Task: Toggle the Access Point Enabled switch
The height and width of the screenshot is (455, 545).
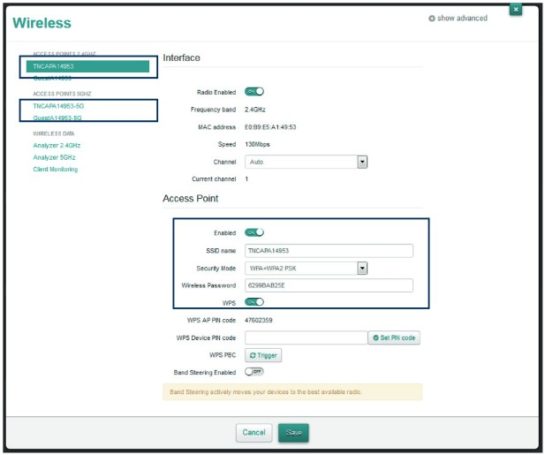Action: (x=254, y=233)
